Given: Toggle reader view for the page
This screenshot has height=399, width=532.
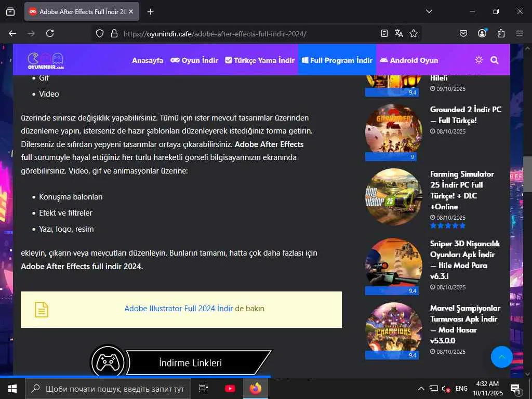Looking at the screenshot, I should click(x=384, y=33).
